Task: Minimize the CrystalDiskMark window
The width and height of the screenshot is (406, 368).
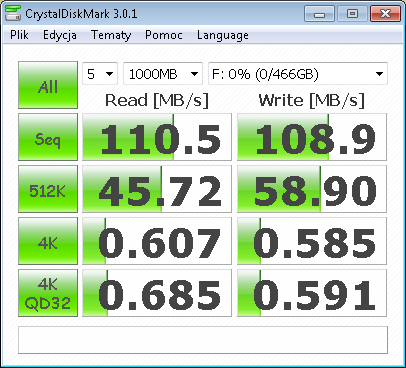Action: (x=319, y=14)
